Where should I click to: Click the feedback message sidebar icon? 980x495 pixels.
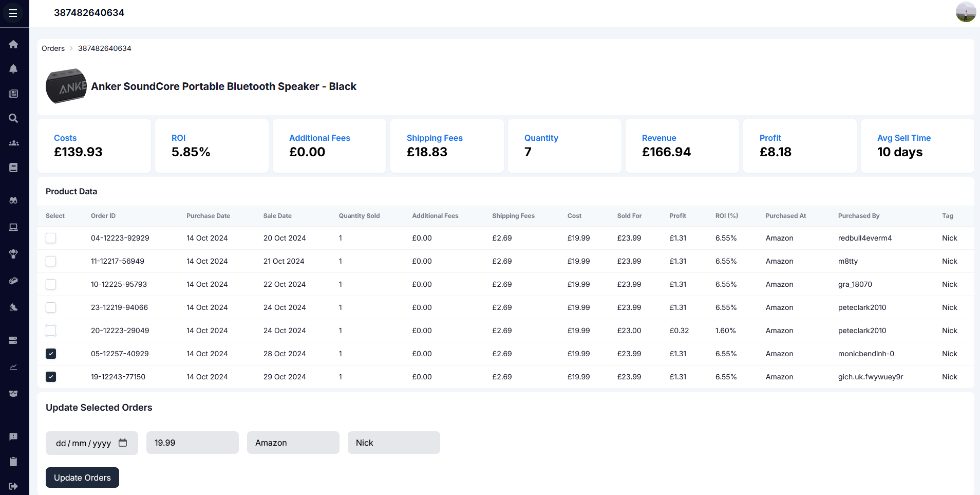pos(13,436)
